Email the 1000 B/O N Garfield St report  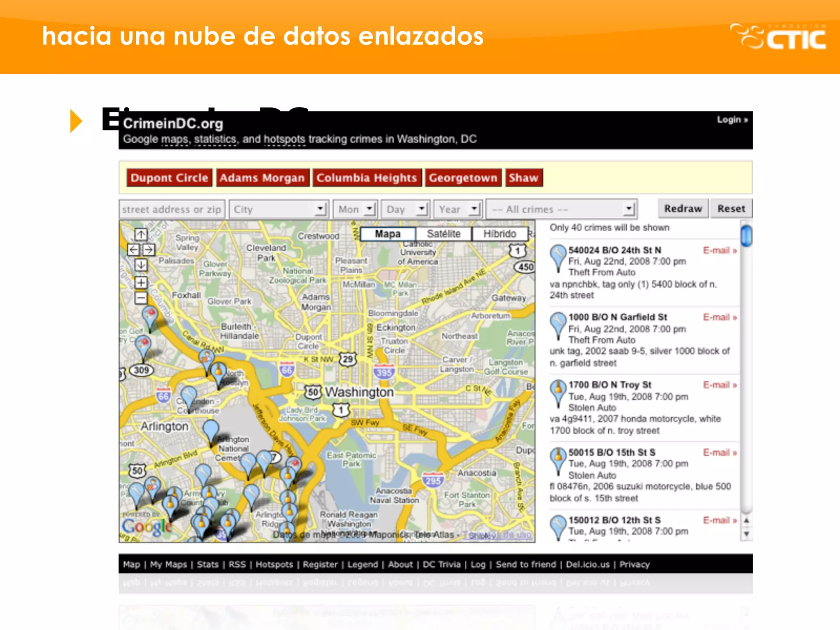coord(720,317)
